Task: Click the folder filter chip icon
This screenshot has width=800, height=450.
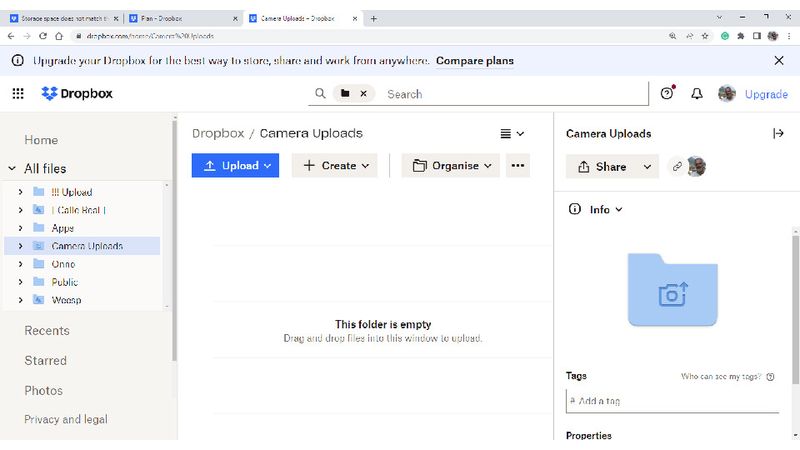Action: pyautogui.click(x=345, y=93)
